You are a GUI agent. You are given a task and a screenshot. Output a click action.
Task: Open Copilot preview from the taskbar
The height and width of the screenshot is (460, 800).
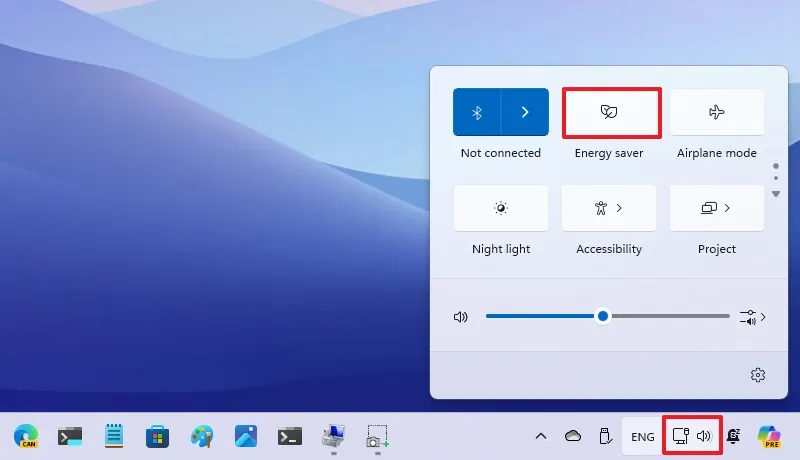pyautogui.click(x=769, y=436)
